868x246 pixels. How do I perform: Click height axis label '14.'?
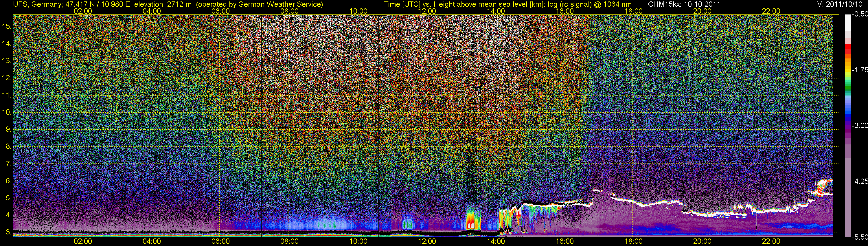[7, 43]
